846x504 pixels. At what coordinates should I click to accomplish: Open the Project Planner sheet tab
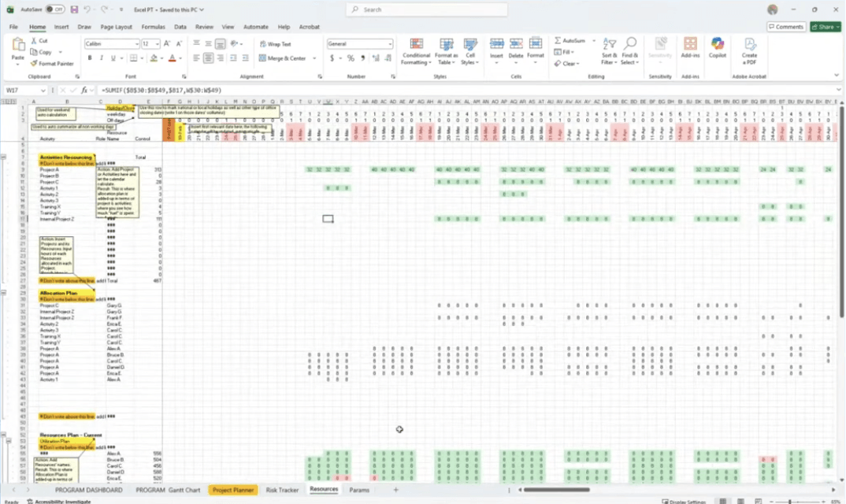(x=233, y=490)
